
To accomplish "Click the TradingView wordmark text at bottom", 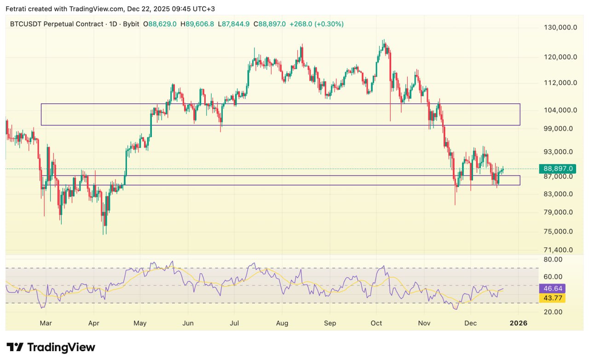I will (61, 347).
